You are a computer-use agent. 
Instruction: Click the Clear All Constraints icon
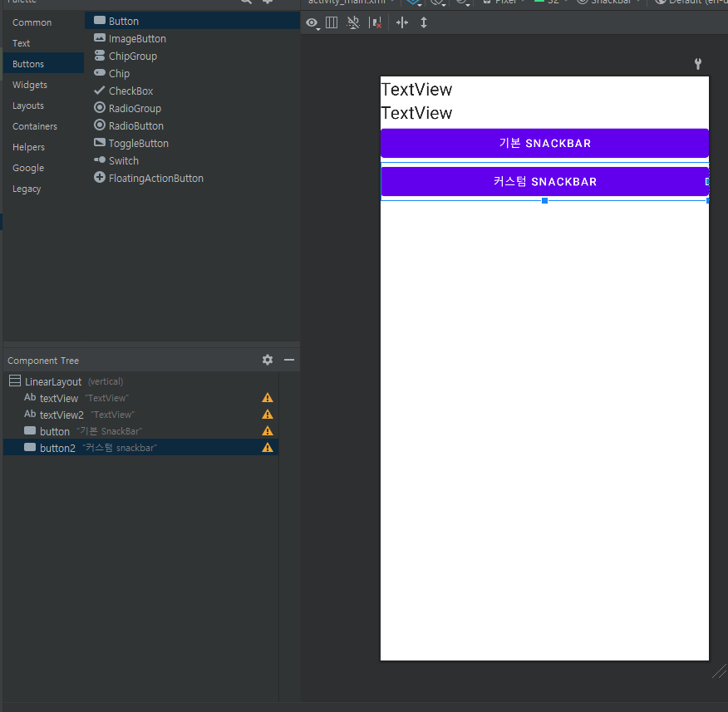pos(376,22)
